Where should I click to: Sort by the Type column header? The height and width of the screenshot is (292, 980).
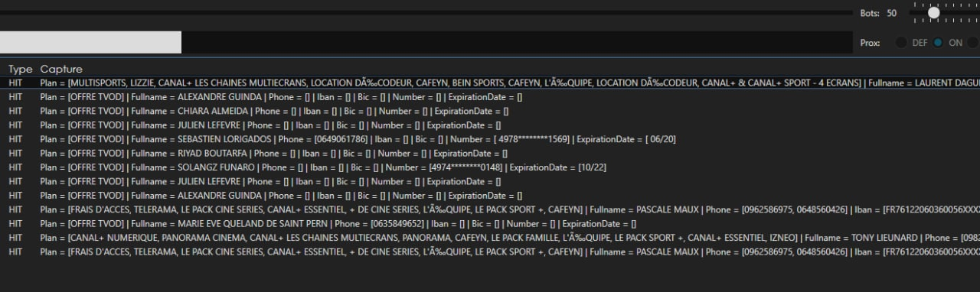click(x=21, y=69)
